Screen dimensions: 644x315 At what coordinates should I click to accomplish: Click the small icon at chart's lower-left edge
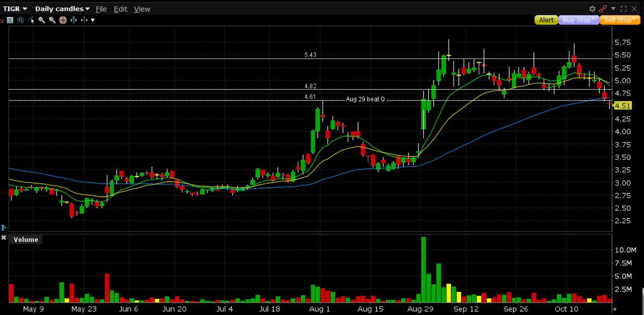pos(4,228)
